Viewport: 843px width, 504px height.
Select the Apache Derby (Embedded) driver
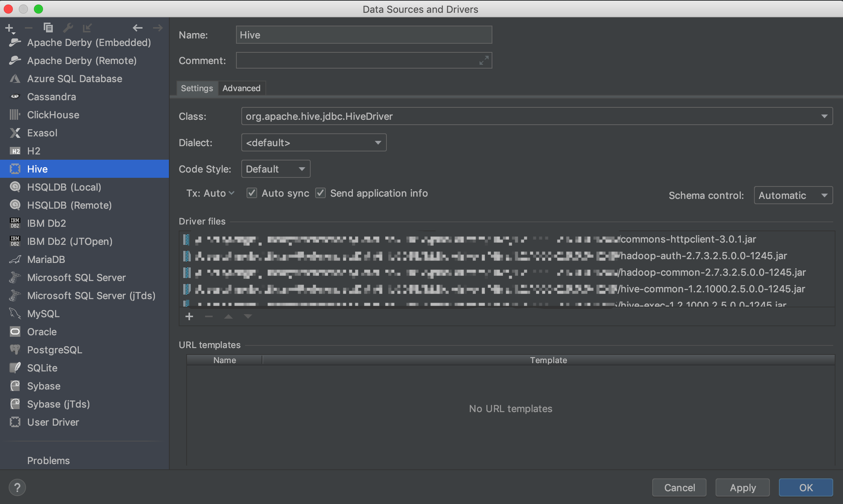click(84, 43)
